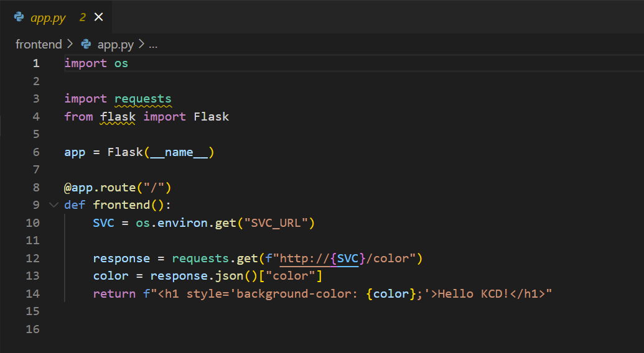Place the cursor on the @app.route decorator
644x353 pixels.
click(100, 188)
